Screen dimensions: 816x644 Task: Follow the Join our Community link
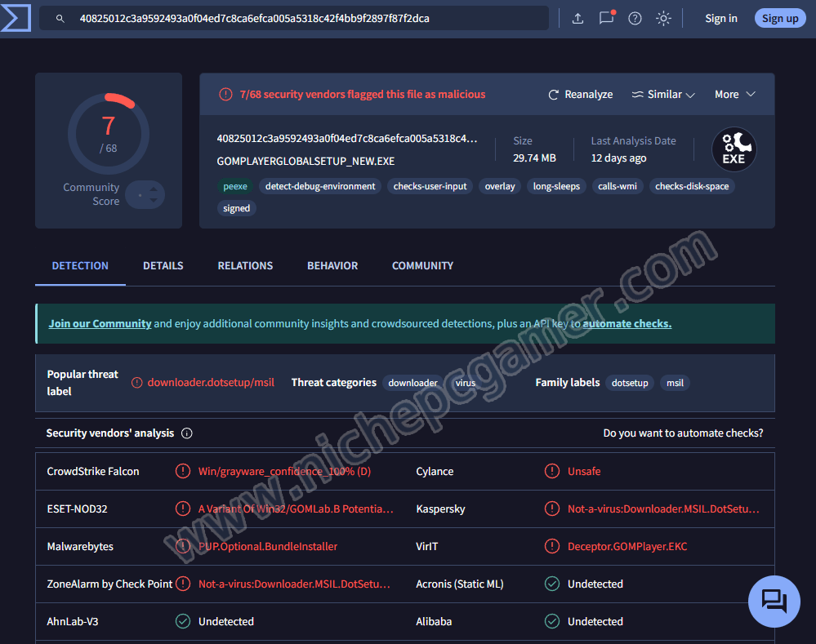pos(100,323)
